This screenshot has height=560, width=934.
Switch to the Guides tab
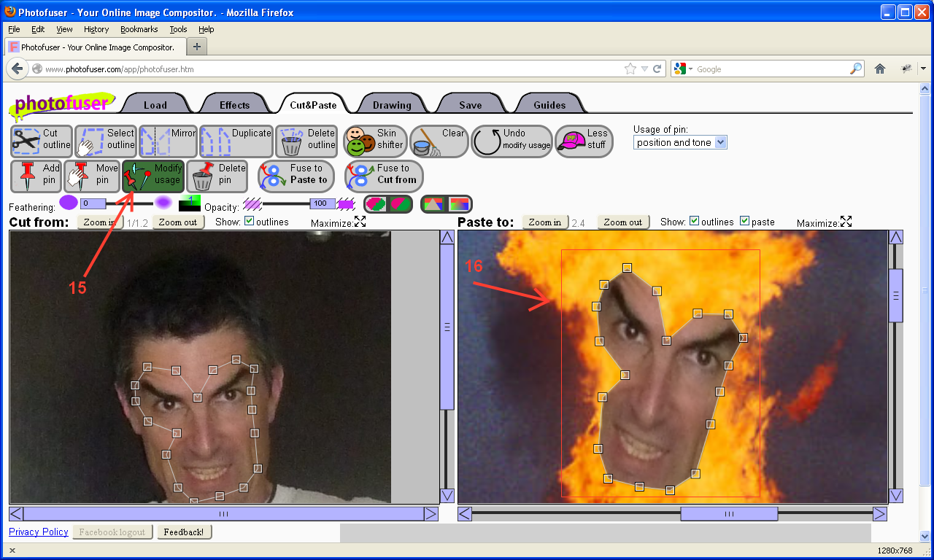click(x=549, y=105)
